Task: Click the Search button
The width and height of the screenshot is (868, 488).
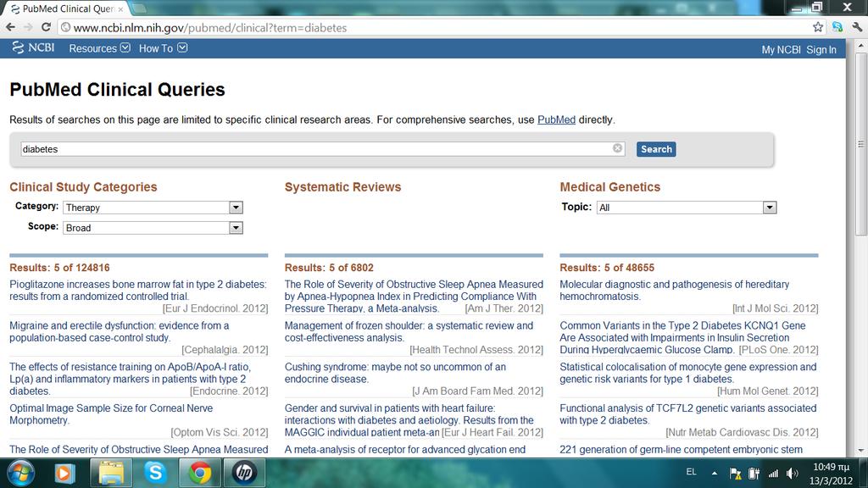Action: click(656, 149)
